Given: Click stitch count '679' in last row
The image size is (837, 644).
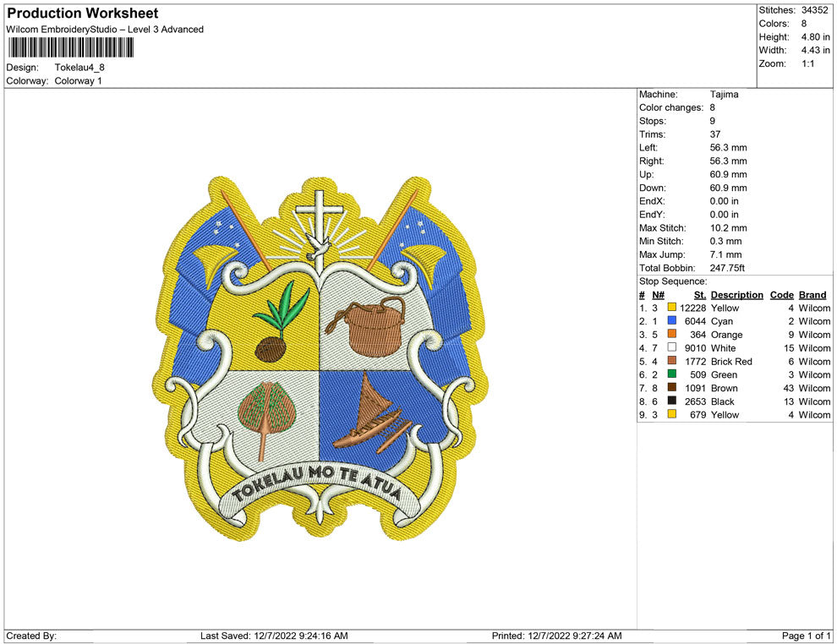Looking at the screenshot, I should (697, 415).
